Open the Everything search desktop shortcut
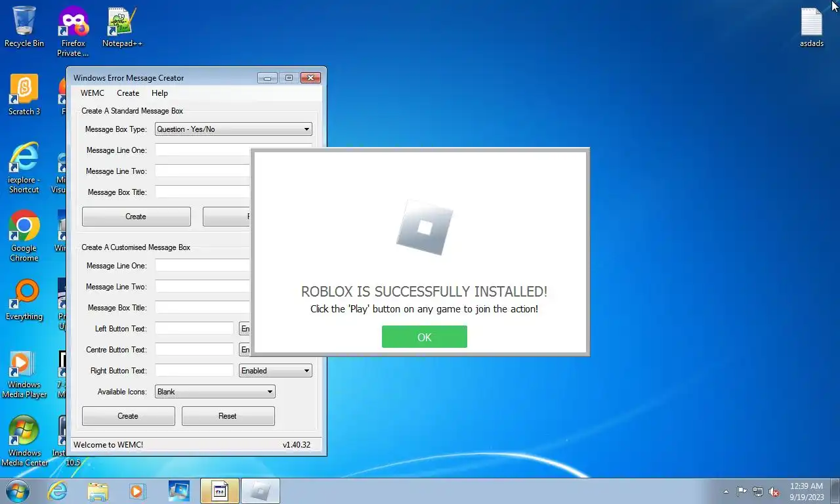 click(24, 300)
